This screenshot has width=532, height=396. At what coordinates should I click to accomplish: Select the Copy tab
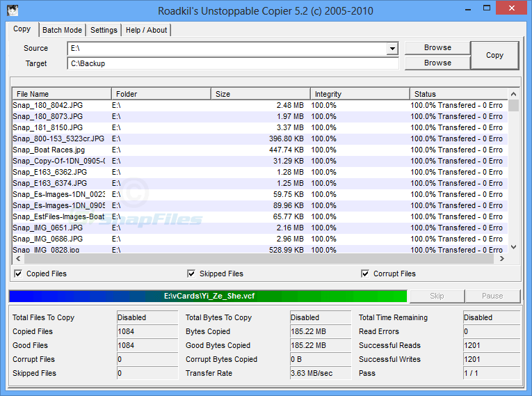coord(22,29)
